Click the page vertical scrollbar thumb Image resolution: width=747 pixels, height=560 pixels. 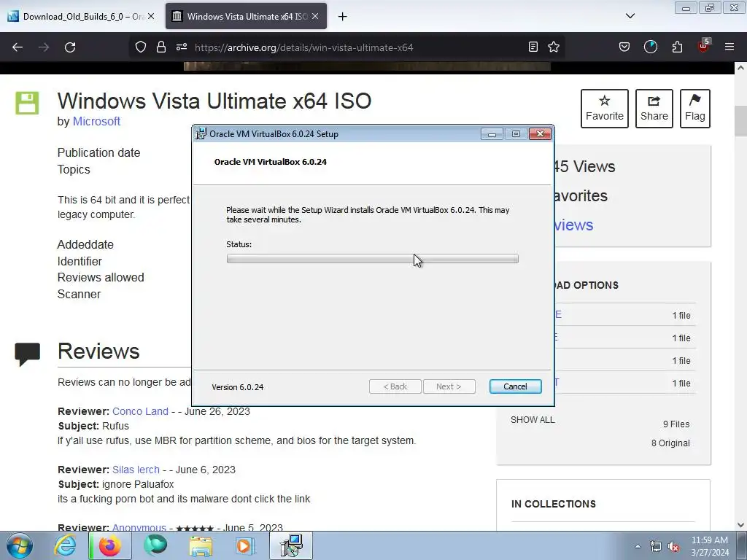pyautogui.click(x=740, y=122)
